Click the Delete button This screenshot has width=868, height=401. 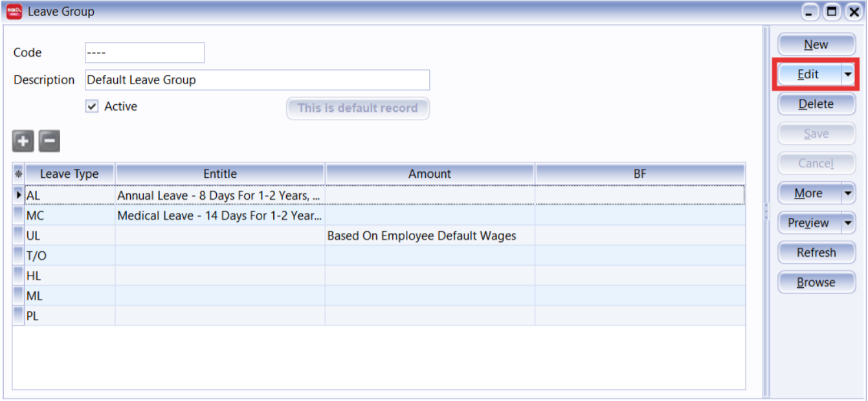pyautogui.click(x=816, y=104)
